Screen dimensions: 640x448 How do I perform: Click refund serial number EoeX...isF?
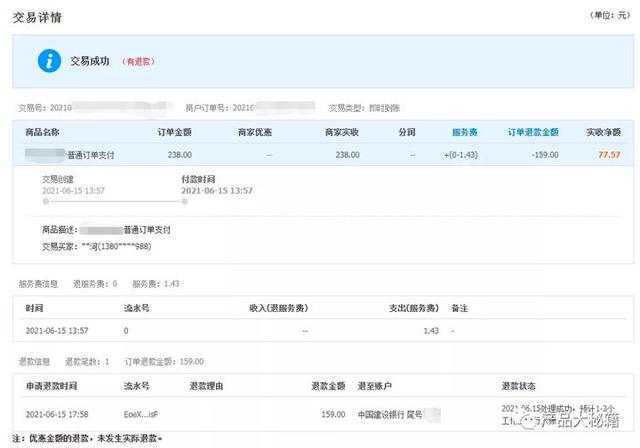[140, 413]
